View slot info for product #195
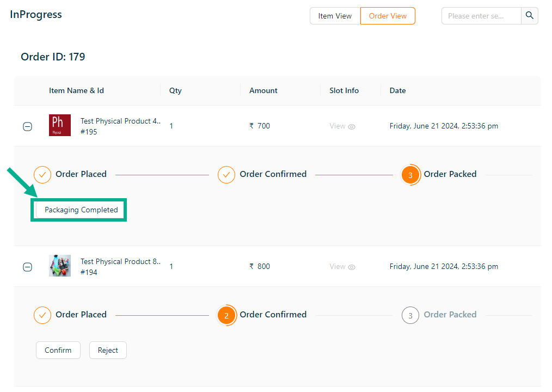The width and height of the screenshot is (552, 392). point(342,126)
